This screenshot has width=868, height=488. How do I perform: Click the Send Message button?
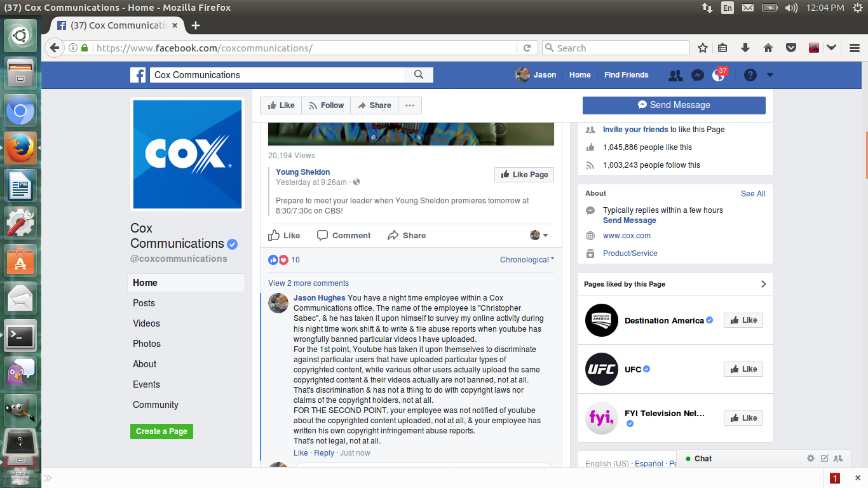(674, 105)
